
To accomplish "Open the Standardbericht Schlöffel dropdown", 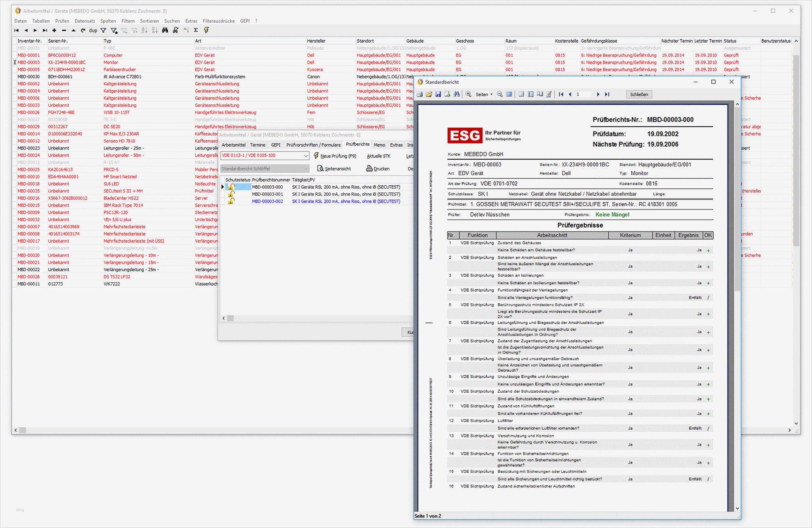I will coord(306,169).
